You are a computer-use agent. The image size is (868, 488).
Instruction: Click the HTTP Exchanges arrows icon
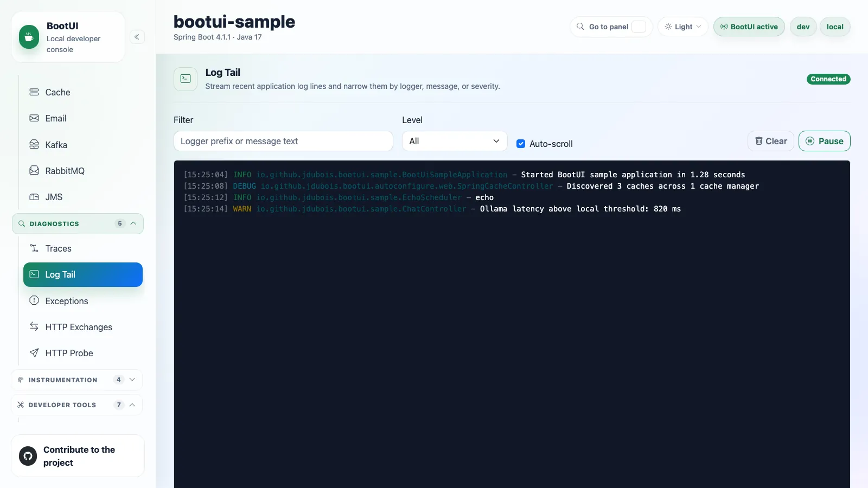pos(34,326)
